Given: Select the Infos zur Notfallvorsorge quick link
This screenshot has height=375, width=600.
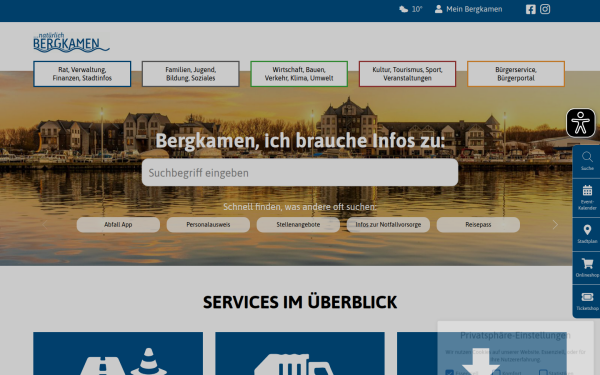Looking at the screenshot, I should tap(388, 225).
